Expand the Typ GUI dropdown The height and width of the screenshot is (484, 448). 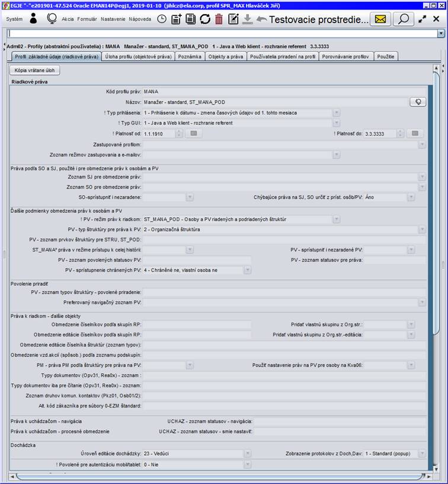tap(337, 123)
